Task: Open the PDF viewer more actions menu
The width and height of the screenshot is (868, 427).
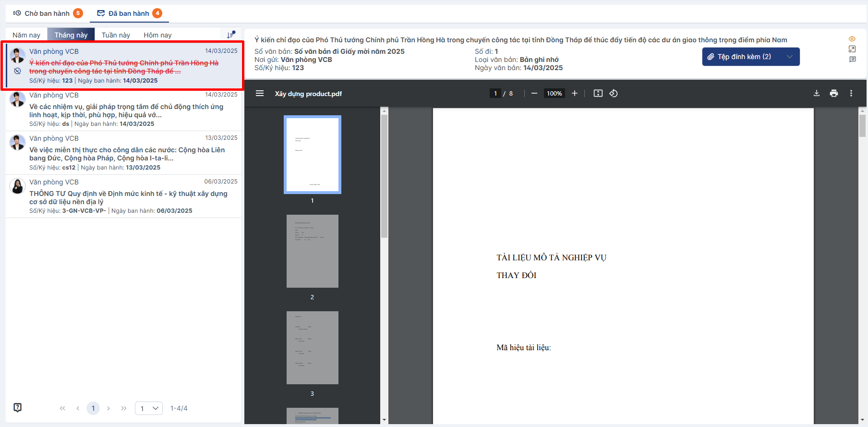Action: tap(851, 93)
